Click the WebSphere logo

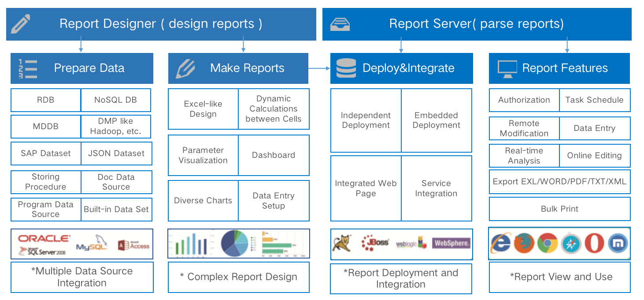tap(451, 244)
